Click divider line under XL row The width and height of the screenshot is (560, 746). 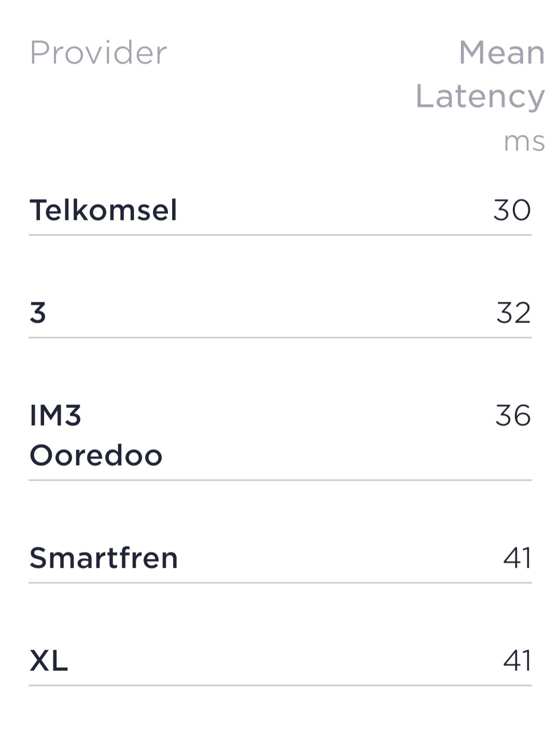pyautogui.click(x=280, y=685)
